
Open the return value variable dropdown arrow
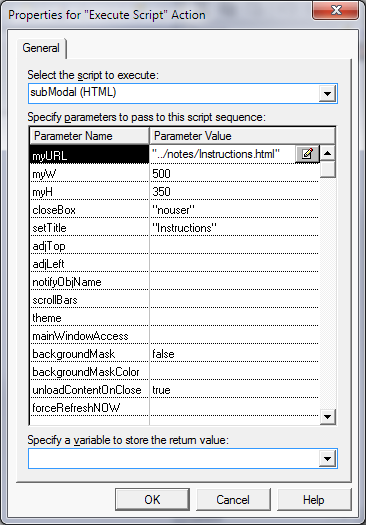(x=327, y=459)
